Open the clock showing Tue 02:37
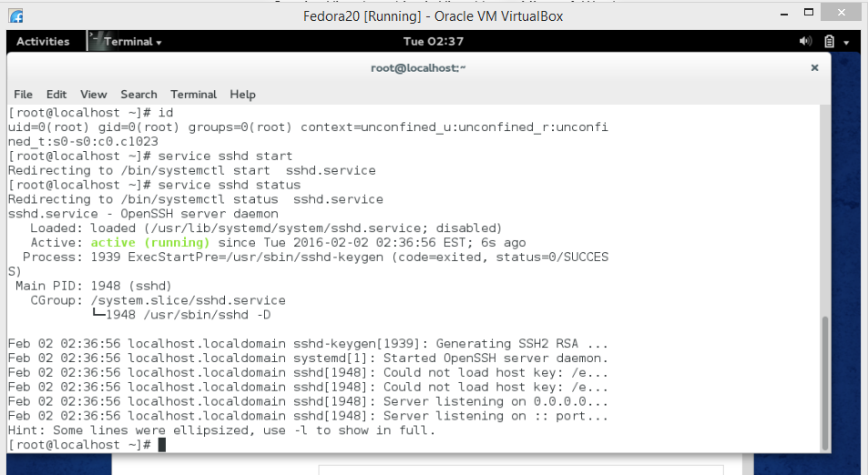 pyautogui.click(x=434, y=42)
